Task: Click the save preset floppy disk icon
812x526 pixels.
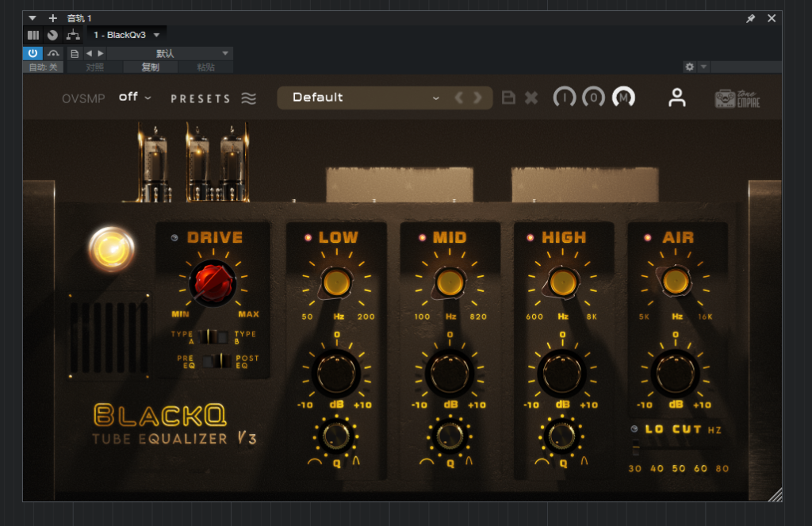Action: [509, 98]
